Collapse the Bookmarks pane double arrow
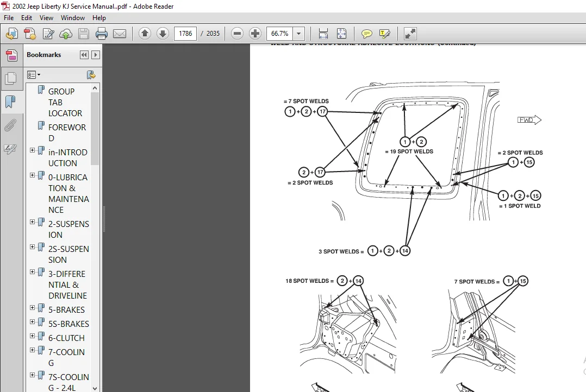This screenshot has height=392, width=586. [84, 55]
